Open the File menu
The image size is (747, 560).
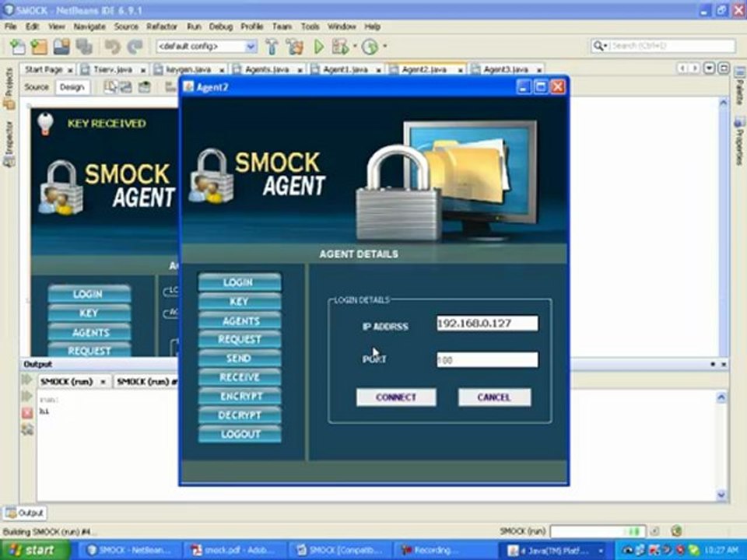click(10, 26)
